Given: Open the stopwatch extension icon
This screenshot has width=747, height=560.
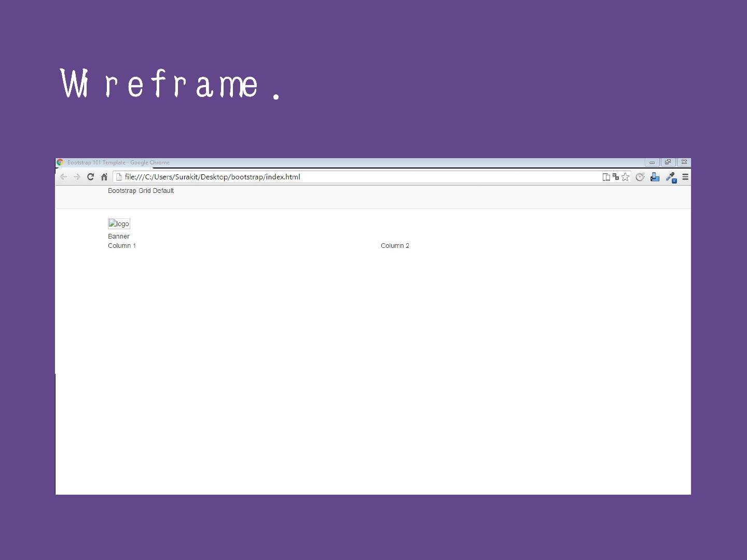Looking at the screenshot, I should pos(640,177).
